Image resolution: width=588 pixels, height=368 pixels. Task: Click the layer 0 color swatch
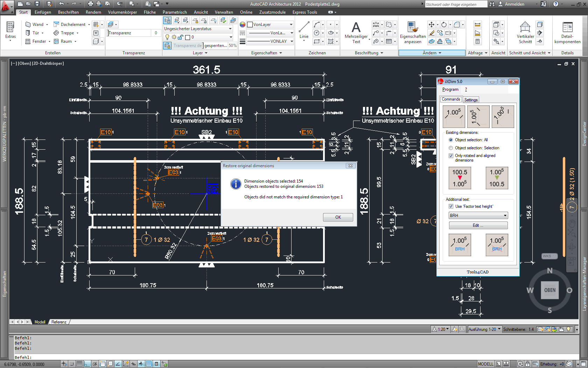pos(187,37)
